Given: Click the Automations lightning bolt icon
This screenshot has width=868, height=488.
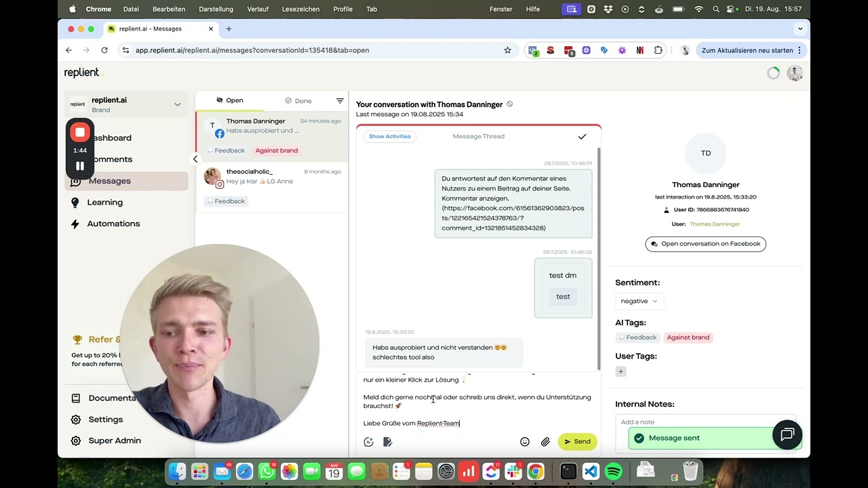Looking at the screenshot, I should pos(75,224).
